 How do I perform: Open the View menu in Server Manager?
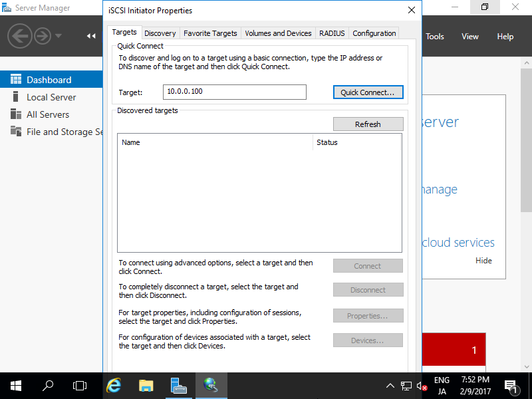470,37
